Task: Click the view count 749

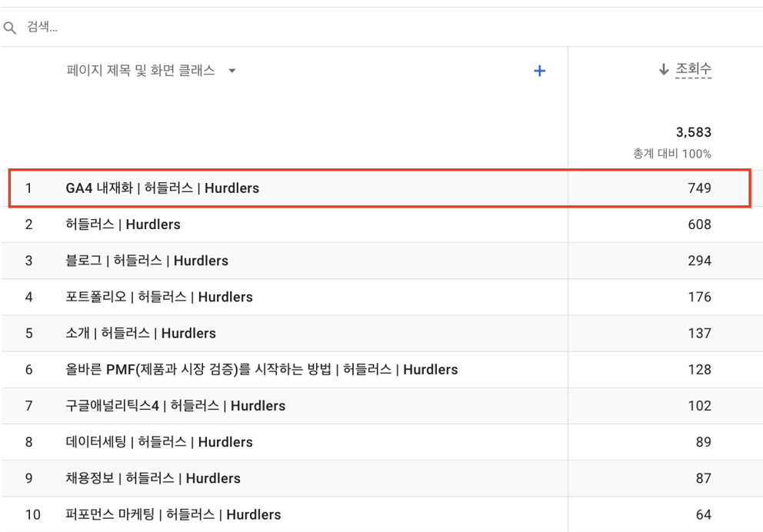Action: point(699,188)
